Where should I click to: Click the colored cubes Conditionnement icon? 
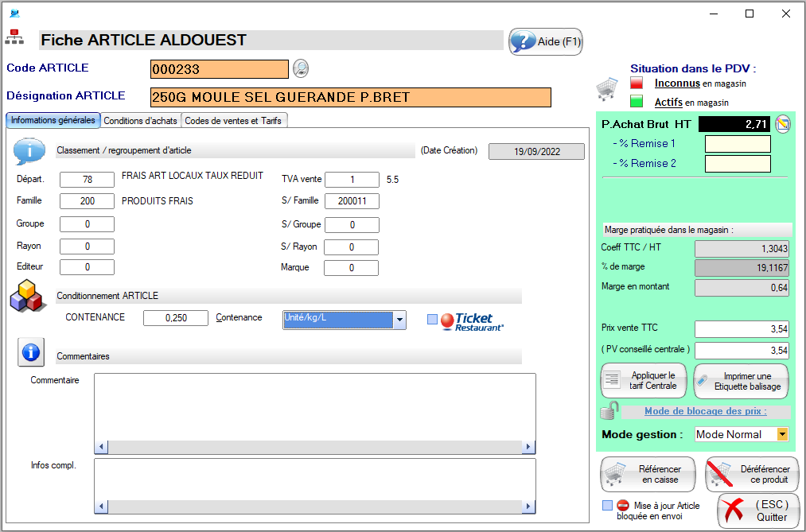pos(28,297)
